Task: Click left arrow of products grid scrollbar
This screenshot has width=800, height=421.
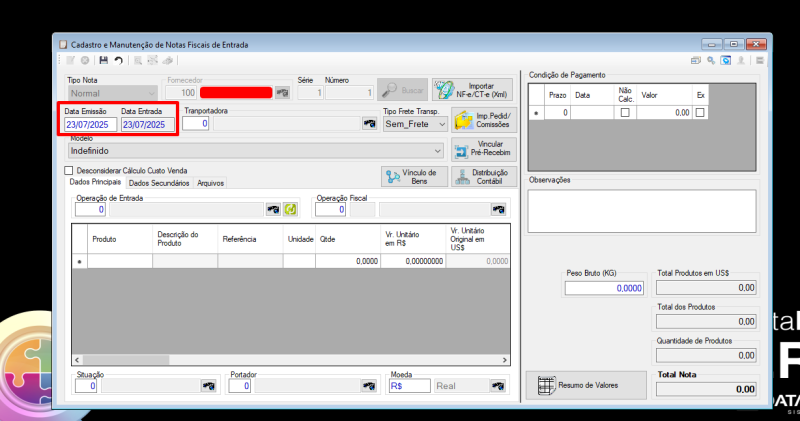Action: click(x=77, y=360)
